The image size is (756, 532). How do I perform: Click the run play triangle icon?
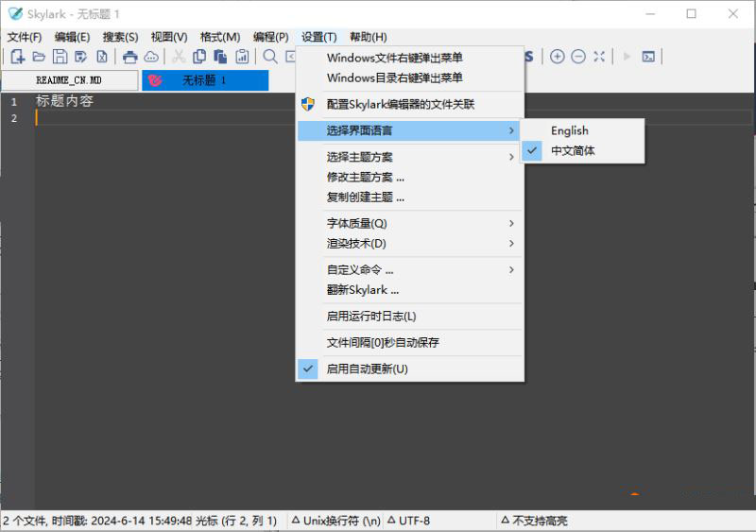point(627,57)
